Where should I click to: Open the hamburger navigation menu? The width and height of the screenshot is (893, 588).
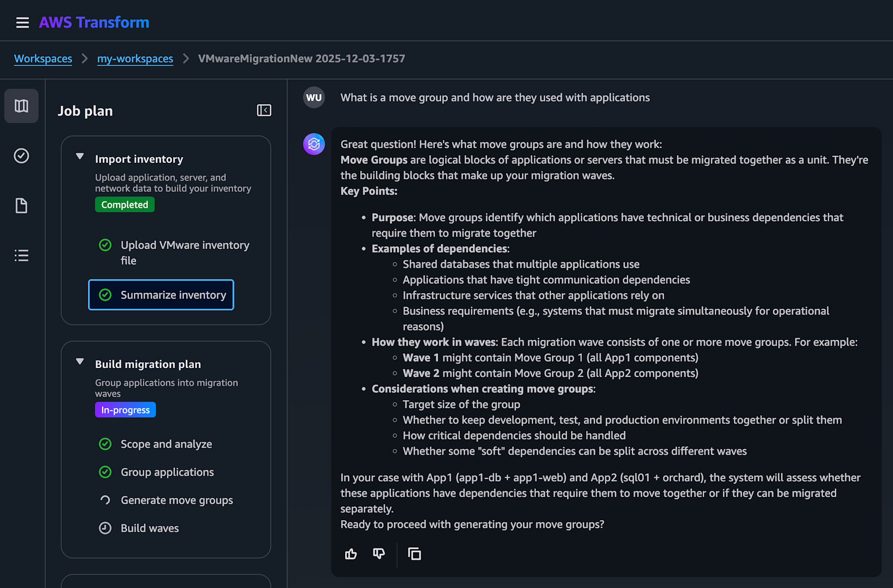click(22, 22)
